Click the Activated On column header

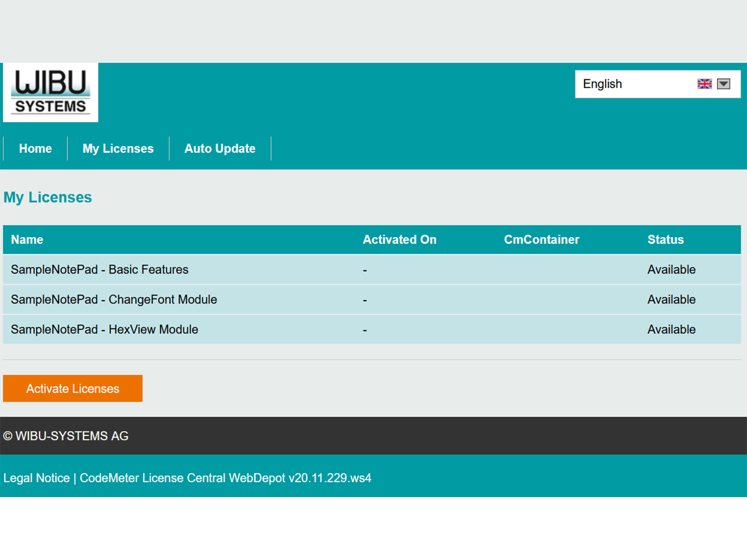(x=400, y=239)
